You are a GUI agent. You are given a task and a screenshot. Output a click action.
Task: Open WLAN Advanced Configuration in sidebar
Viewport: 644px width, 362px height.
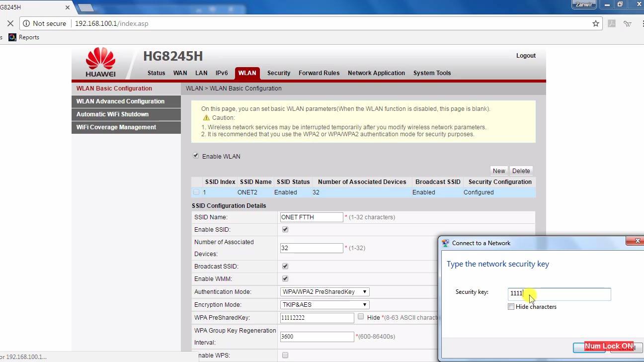[126, 101]
